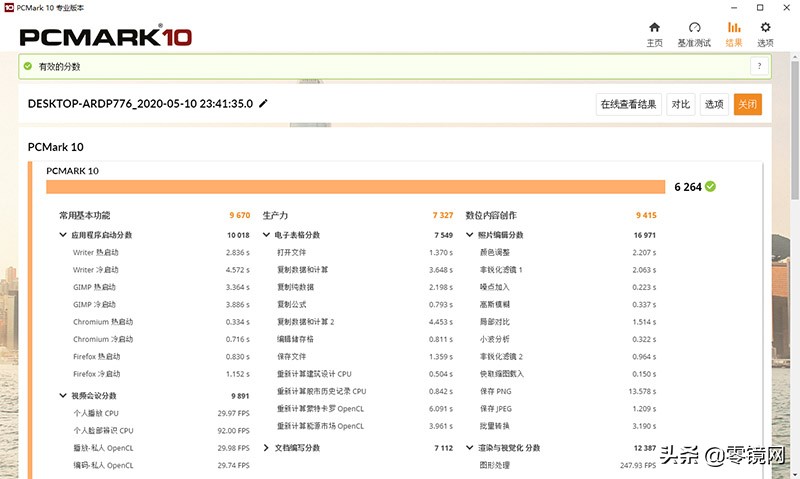800x479 pixels.
Task: Open the Benchmarks (基准测试) gauge icon
Action: pos(694,27)
